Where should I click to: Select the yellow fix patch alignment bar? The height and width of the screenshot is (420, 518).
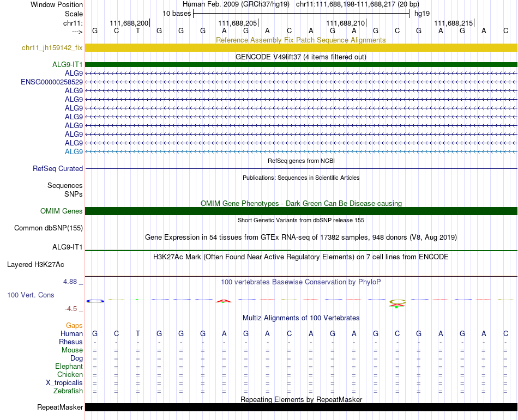(301, 48)
